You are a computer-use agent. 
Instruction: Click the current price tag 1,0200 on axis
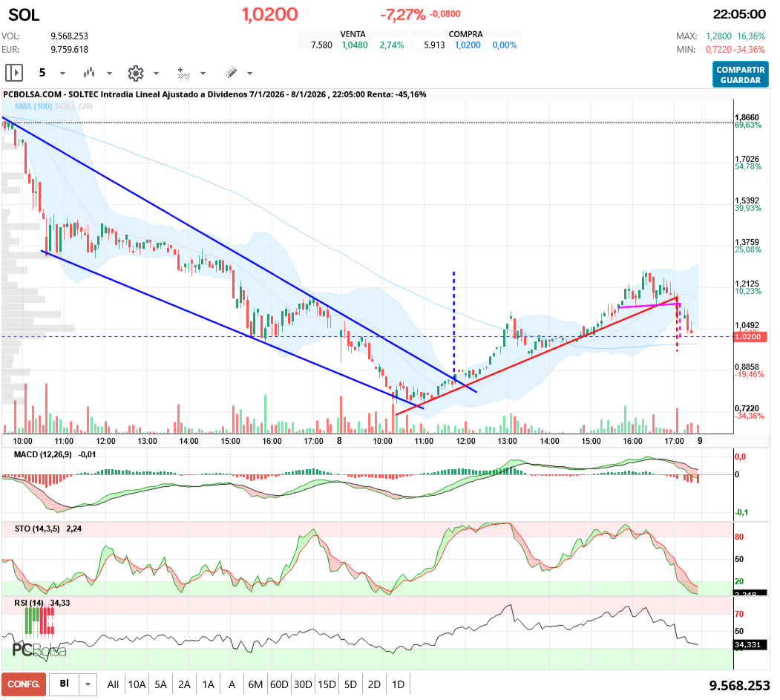click(750, 337)
